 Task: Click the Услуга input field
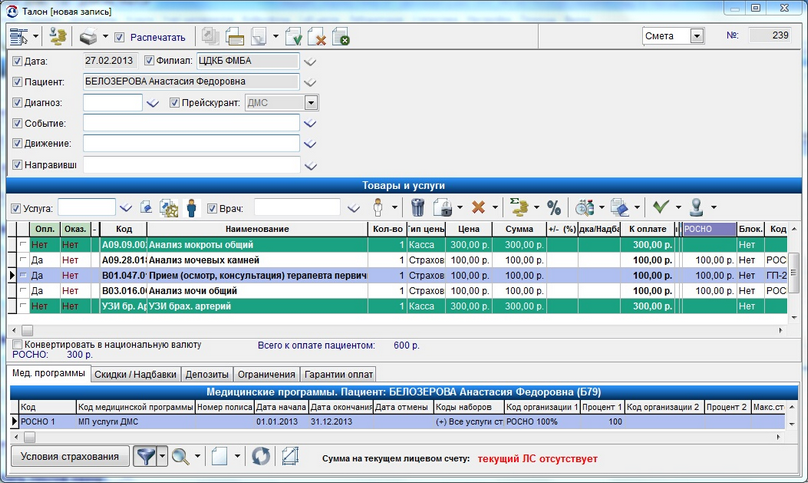[86, 208]
